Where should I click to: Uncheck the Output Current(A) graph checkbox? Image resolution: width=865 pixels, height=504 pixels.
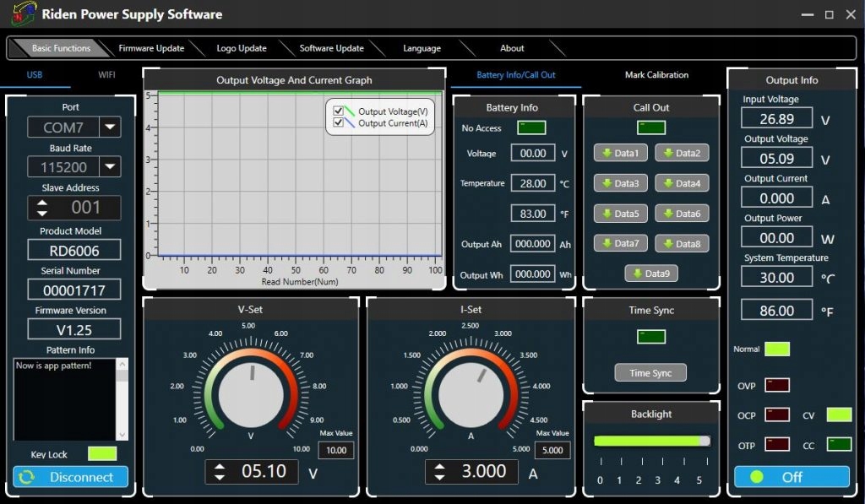(339, 123)
